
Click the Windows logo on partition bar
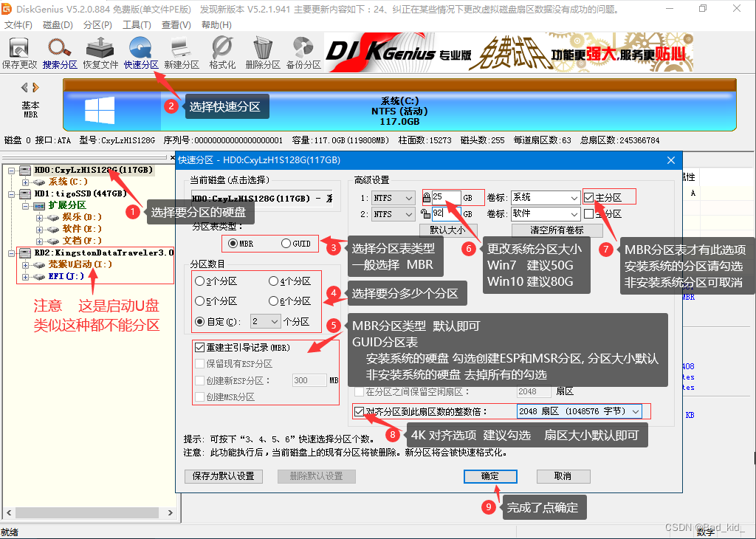point(100,111)
